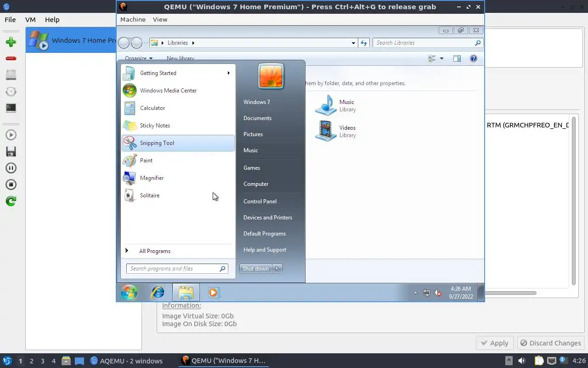
Task: Open the QEMU Machine menu
Action: pos(133,19)
